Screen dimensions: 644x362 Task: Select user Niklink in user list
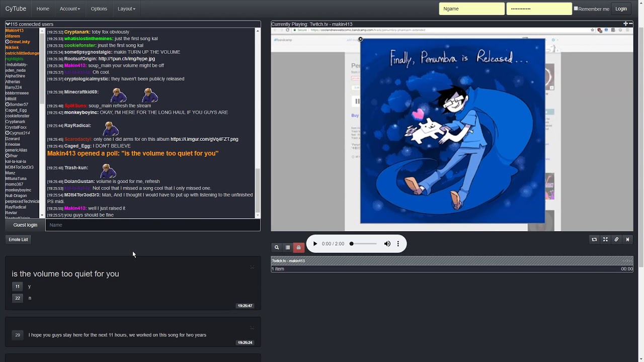pos(12,48)
